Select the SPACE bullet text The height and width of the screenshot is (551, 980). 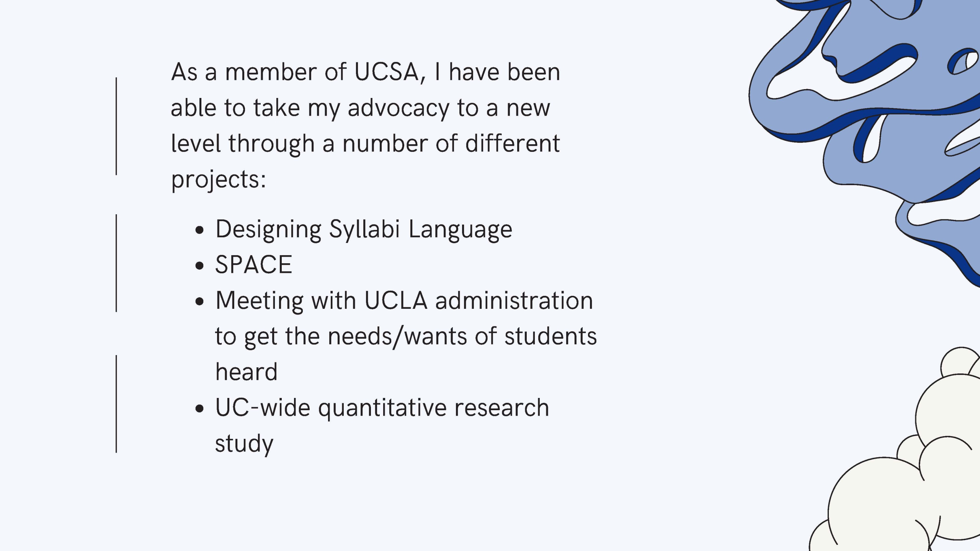click(x=253, y=265)
